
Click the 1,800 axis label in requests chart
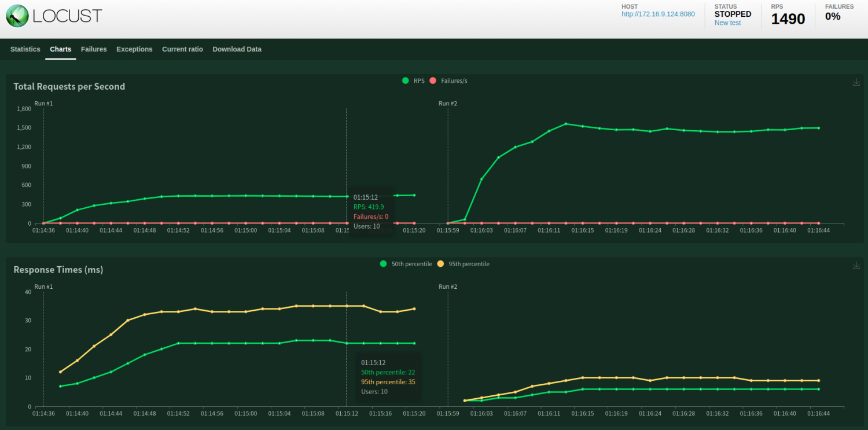tap(24, 108)
